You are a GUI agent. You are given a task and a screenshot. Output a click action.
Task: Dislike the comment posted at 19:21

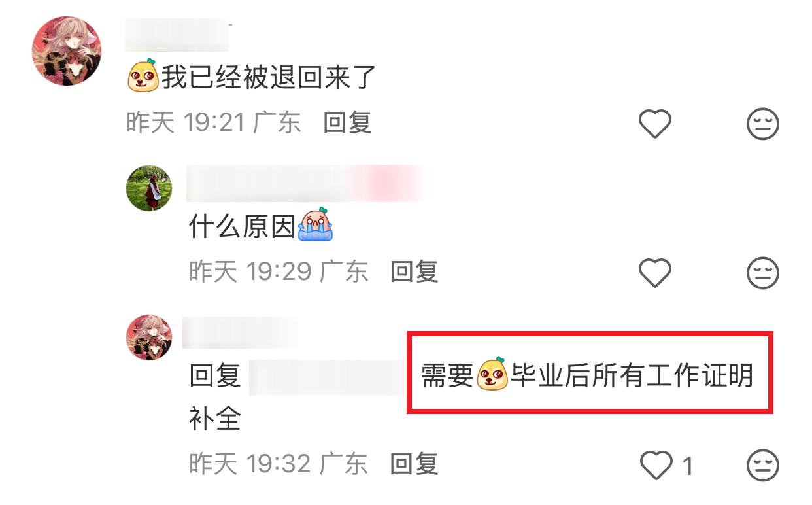click(762, 124)
